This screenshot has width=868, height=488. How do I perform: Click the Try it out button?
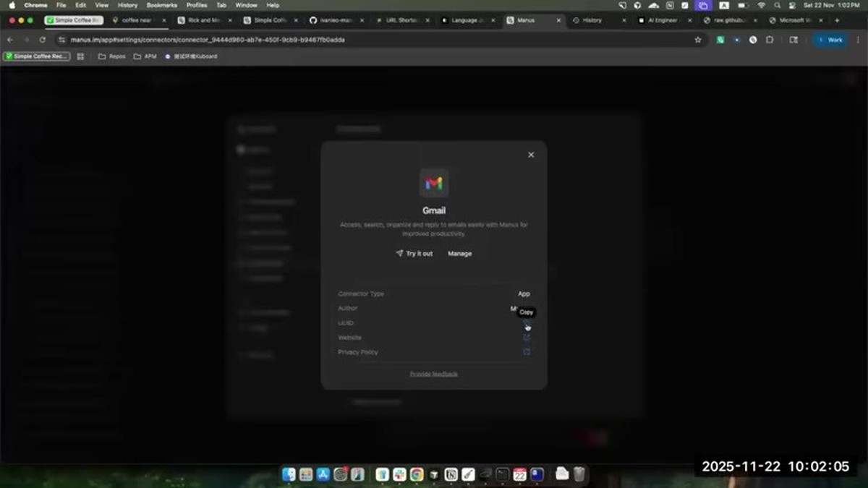414,254
